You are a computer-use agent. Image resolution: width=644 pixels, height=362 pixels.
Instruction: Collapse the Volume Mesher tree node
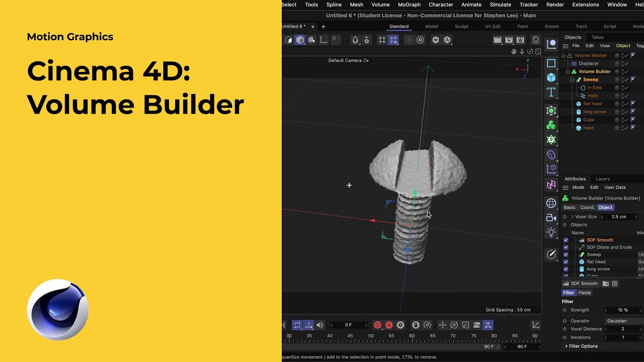pos(563,55)
